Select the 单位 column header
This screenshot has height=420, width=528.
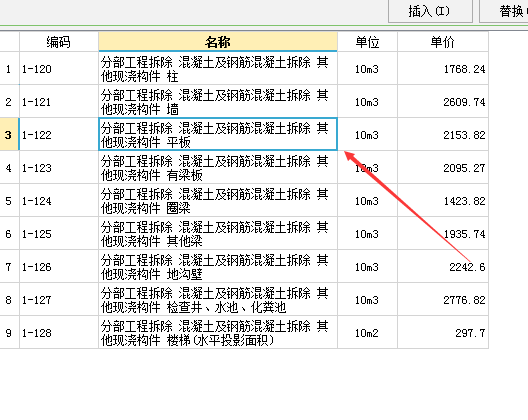[x=367, y=42]
